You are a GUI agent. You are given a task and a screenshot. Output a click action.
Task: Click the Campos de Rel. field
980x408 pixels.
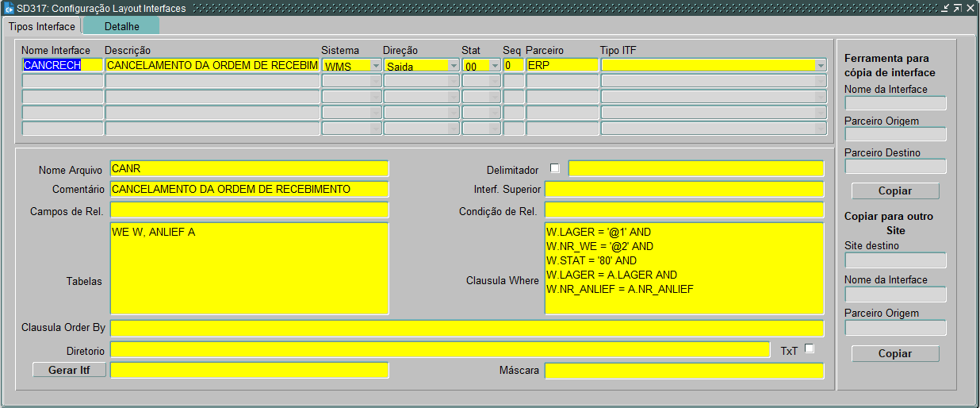click(x=250, y=210)
